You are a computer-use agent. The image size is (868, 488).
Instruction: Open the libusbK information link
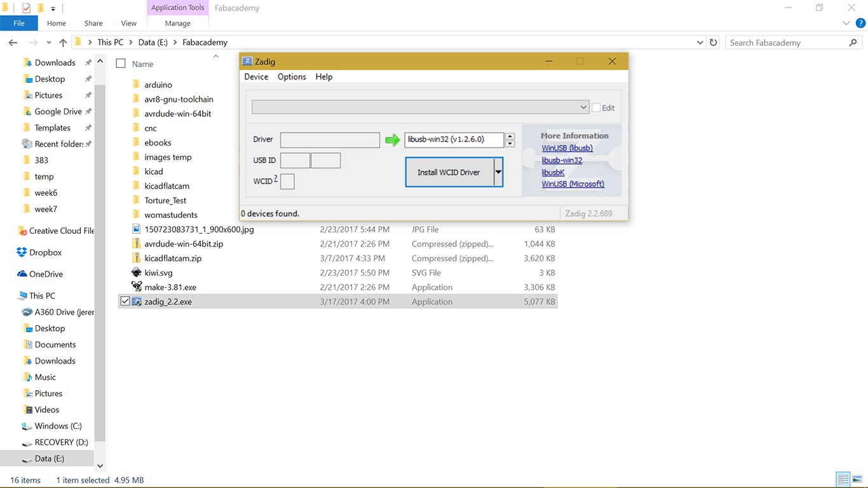coord(553,172)
